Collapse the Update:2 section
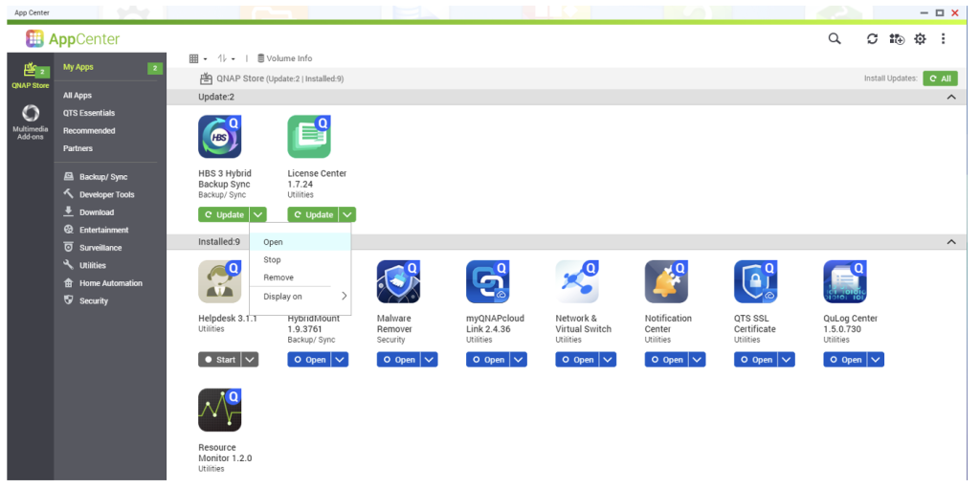 click(951, 97)
